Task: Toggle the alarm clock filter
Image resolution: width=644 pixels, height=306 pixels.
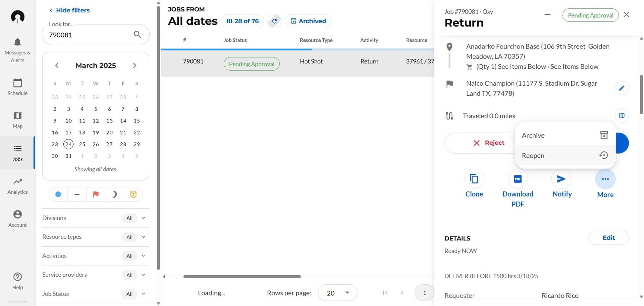Action: tap(133, 194)
